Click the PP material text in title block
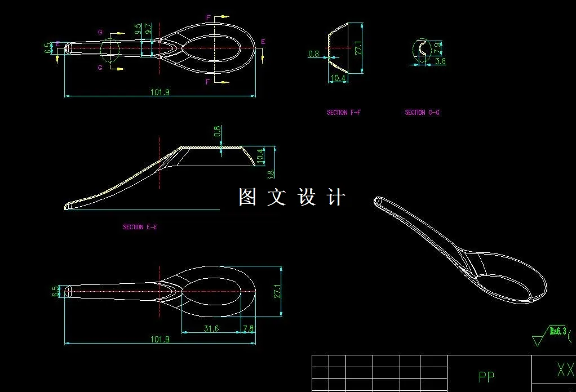 486,377
